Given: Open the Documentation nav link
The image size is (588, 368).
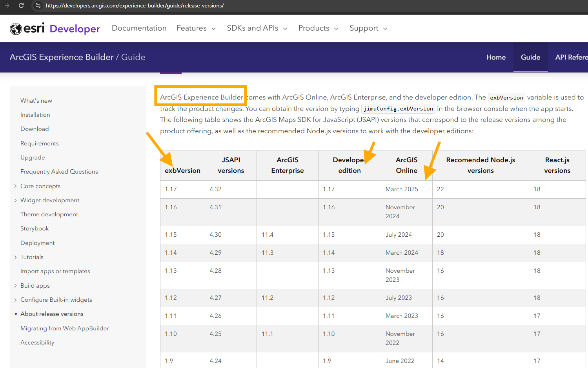Looking at the screenshot, I should pos(139,28).
